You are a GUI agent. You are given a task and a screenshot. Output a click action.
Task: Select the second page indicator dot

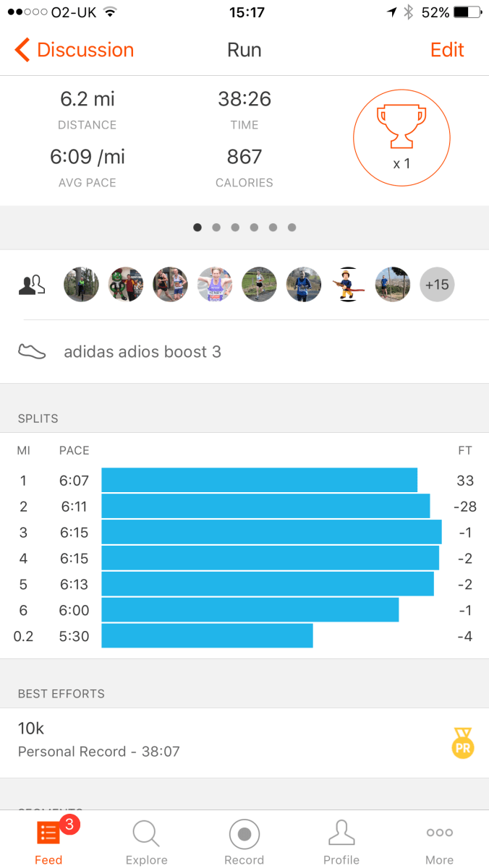(216, 228)
